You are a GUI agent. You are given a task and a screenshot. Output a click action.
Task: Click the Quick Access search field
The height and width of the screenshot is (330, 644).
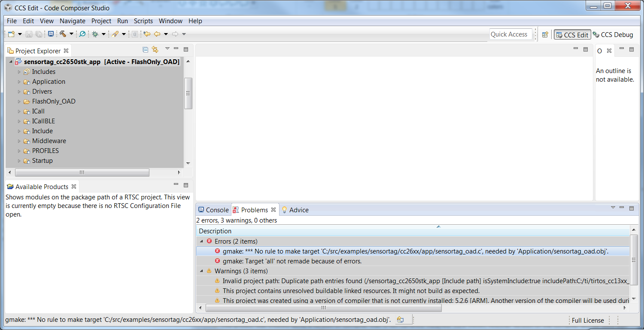pyautogui.click(x=511, y=34)
